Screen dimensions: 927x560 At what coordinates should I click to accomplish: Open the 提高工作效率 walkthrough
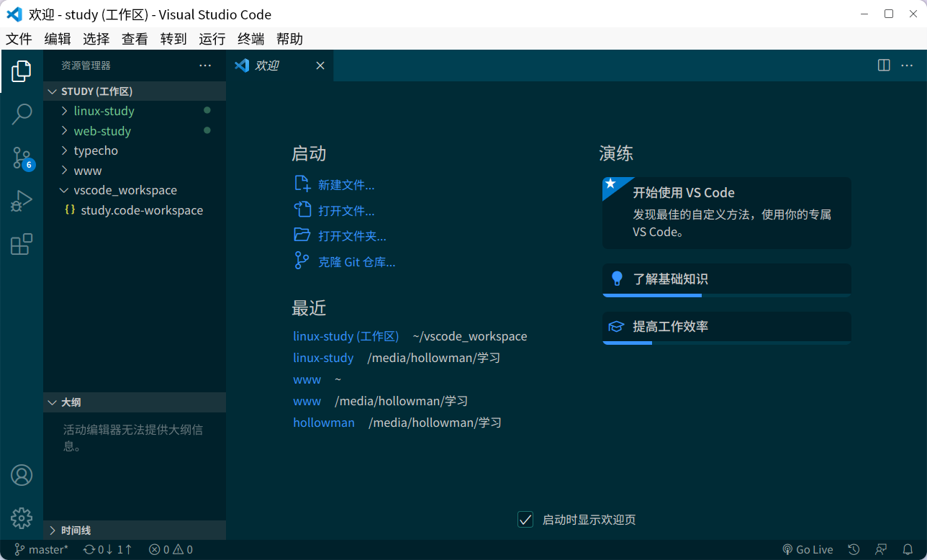click(x=727, y=328)
